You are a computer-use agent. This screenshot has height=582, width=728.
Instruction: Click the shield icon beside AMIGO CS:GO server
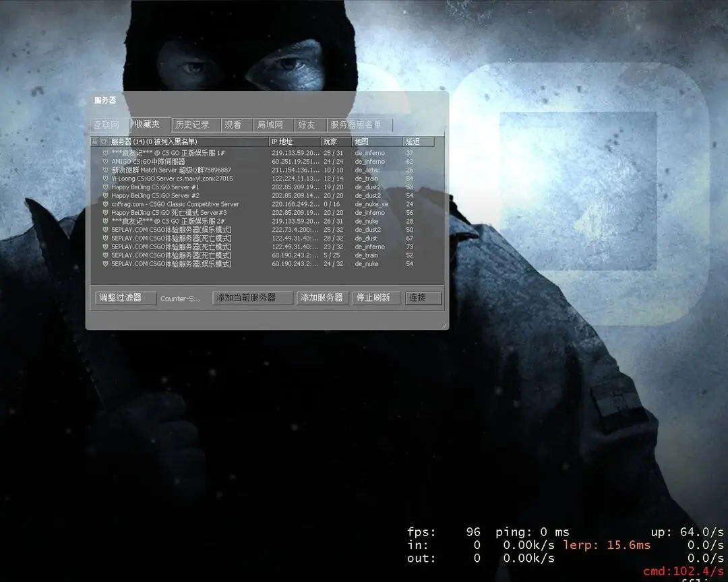coord(105,162)
